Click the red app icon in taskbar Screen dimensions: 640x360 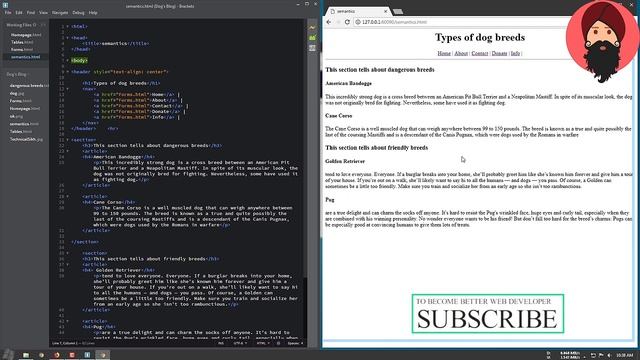click(72, 355)
